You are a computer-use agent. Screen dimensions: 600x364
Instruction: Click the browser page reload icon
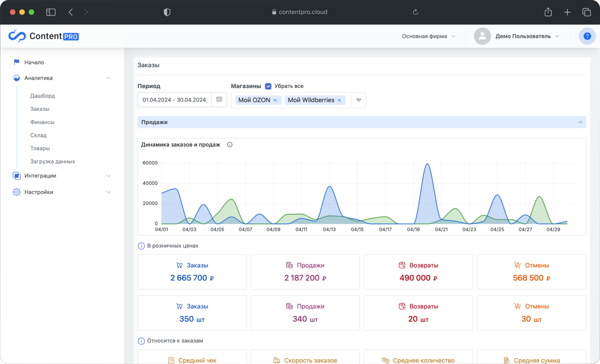click(415, 12)
